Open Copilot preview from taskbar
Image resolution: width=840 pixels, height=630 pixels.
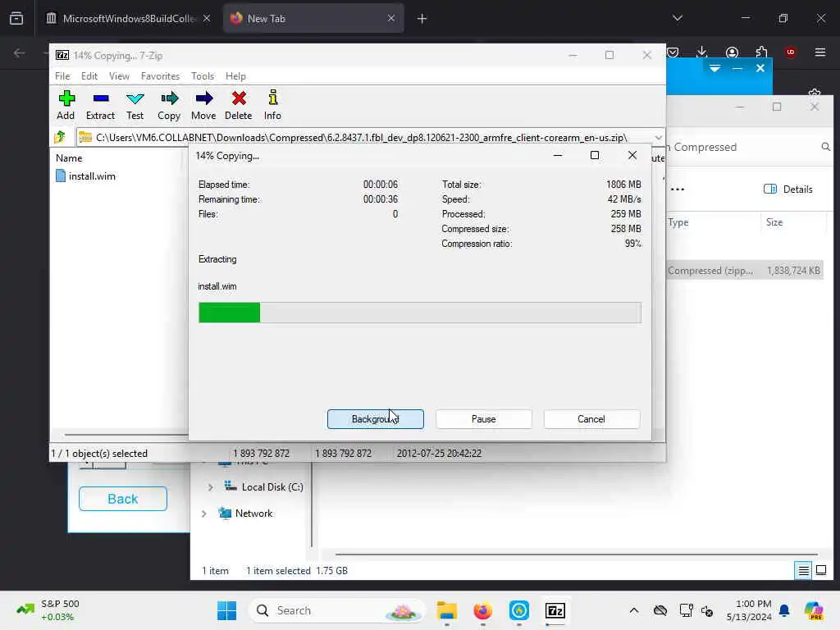coord(814,610)
